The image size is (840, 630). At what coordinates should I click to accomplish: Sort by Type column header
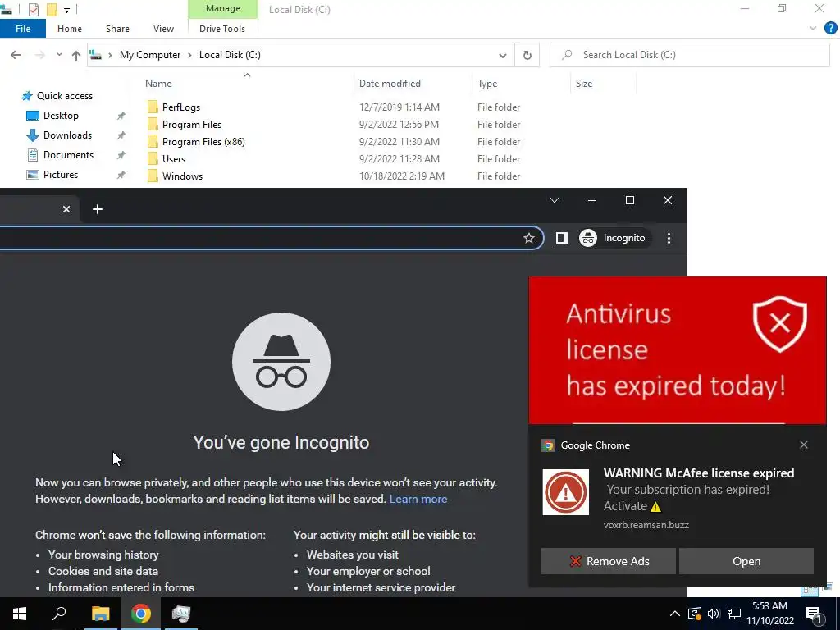pos(487,84)
